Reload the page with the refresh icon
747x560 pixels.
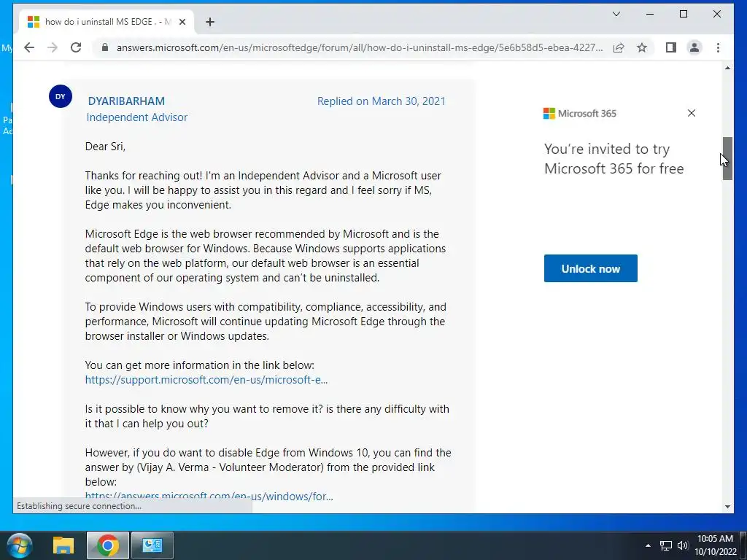click(x=76, y=47)
